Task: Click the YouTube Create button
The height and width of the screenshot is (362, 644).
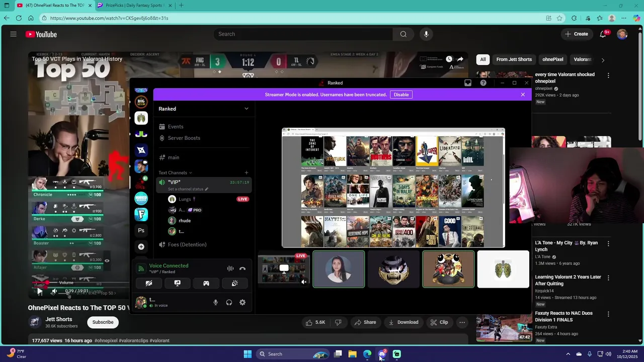Action: [577, 34]
